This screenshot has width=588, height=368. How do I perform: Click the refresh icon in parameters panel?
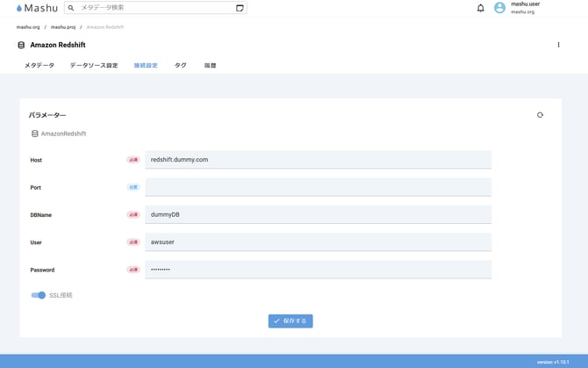pyautogui.click(x=540, y=115)
